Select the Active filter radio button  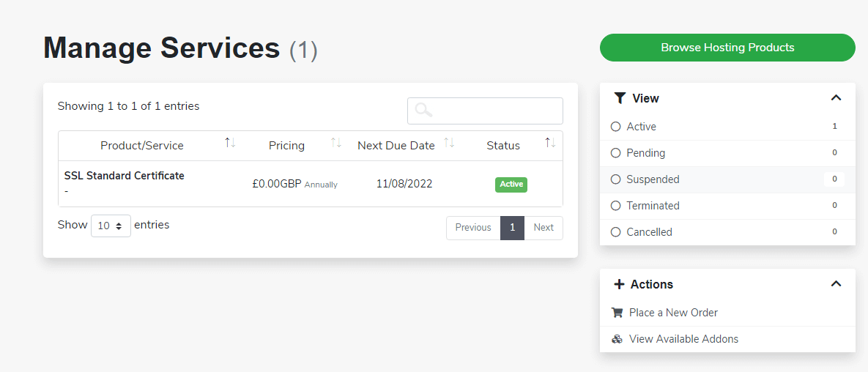coord(616,127)
